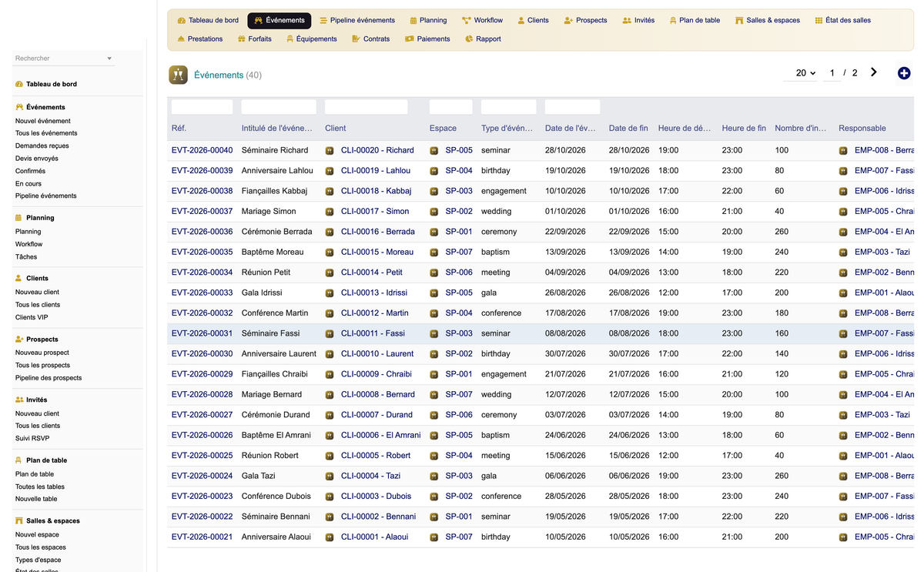Click the space icon beside SP-007 in Anniversaire Alaoui row
Image resolution: width=924 pixels, height=572 pixels.
coord(434,537)
